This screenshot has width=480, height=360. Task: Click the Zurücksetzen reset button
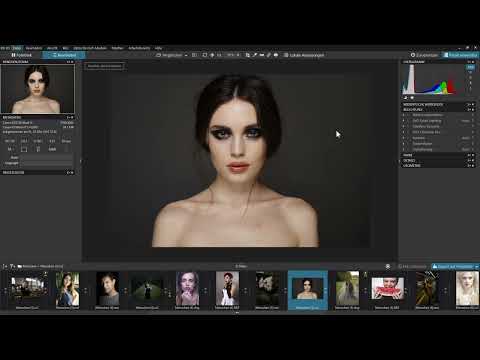click(x=424, y=55)
